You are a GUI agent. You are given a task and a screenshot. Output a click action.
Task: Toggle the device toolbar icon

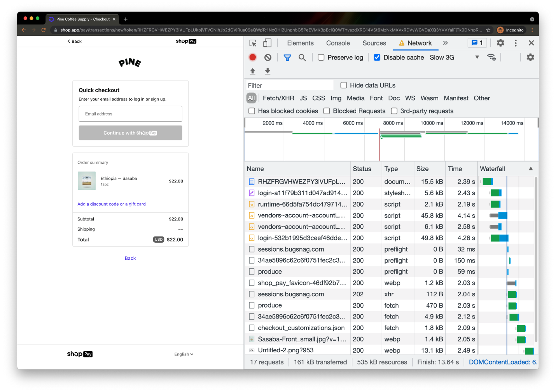pyautogui.click(x=267, y=43)
